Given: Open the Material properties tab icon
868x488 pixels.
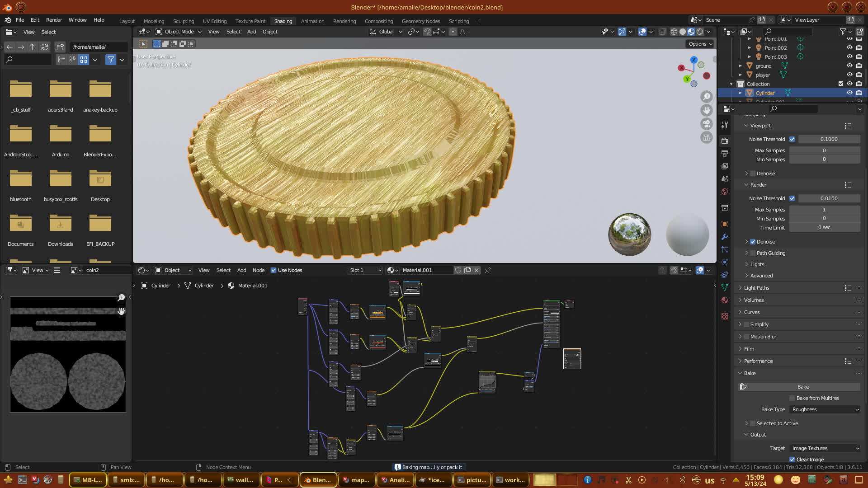Looking at the screenshot, I should pyautogui.click(x=725, y=300).
